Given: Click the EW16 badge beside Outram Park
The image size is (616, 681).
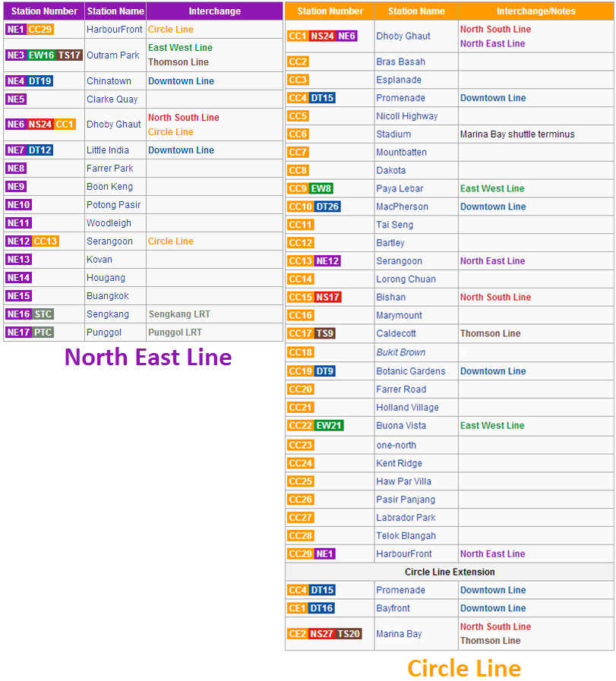Looking at the screenshot, I should 41,55.
